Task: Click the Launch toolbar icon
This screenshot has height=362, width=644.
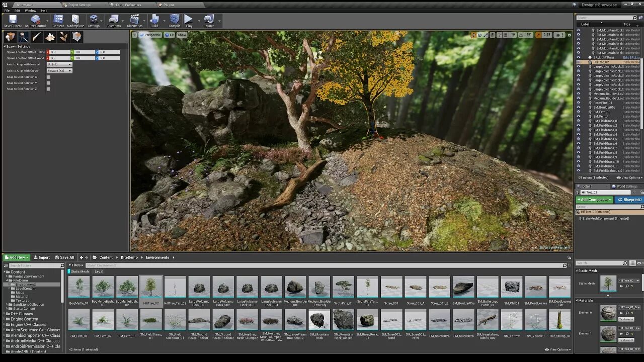Action: point(209,21)
